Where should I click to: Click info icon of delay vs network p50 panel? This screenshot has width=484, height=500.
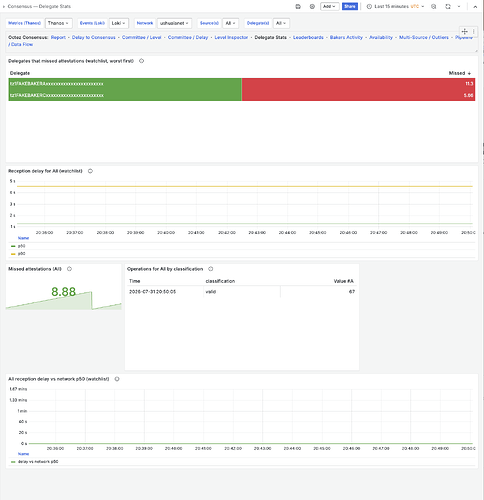pyautogui.click(x=117, y=379)
